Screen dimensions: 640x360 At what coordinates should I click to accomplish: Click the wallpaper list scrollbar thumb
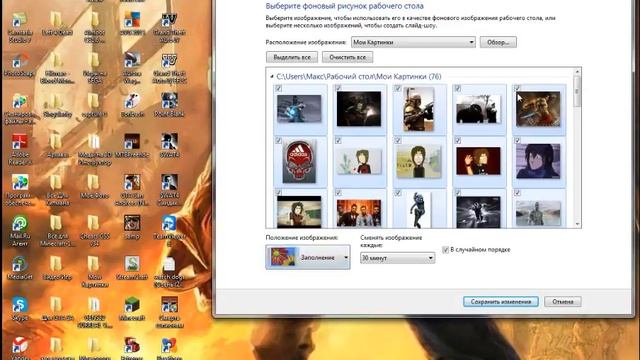[577, 92]
